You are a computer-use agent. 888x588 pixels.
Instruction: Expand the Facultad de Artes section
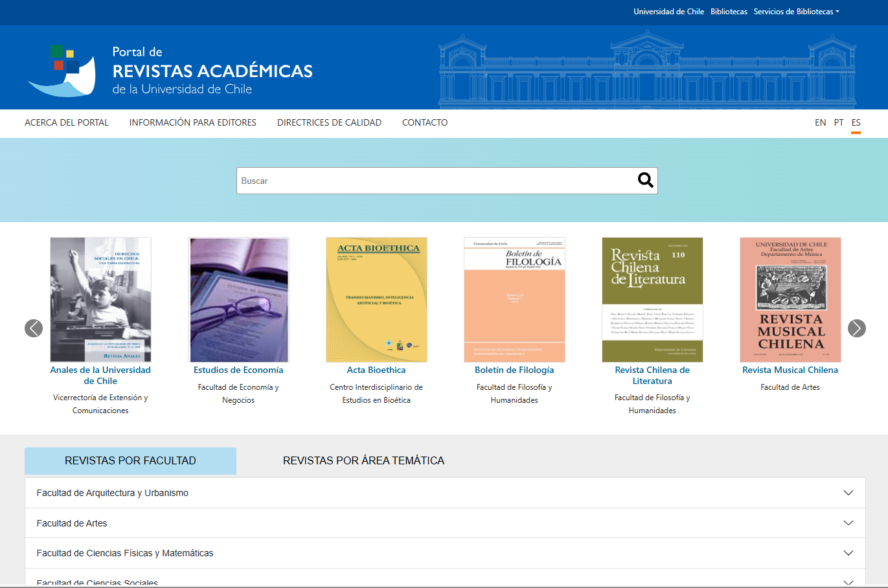[x=445, y=523]
